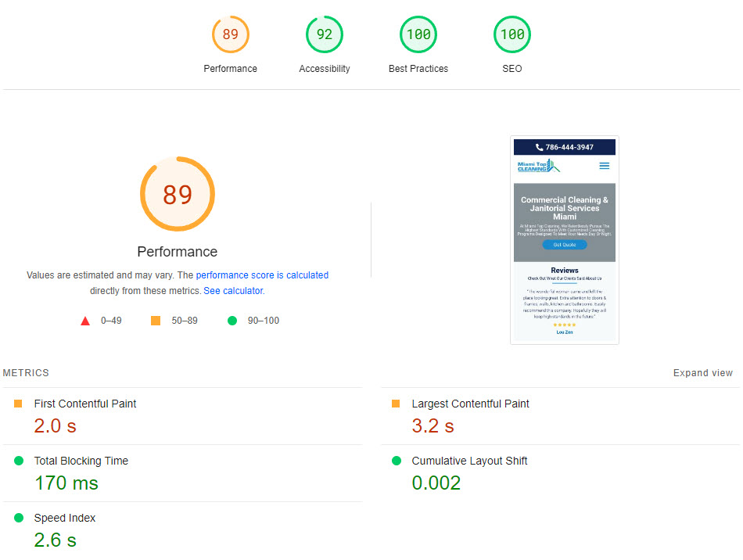The image size is (743, 560).
Task: Click the 3.2 s Largest Contentful Paint value
Action: [433, 426]
